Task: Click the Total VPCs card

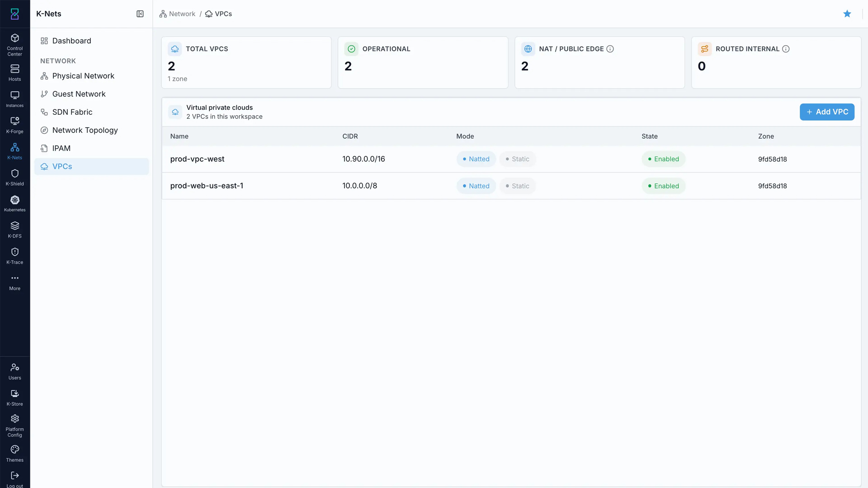Action: (x=246, y=62)
